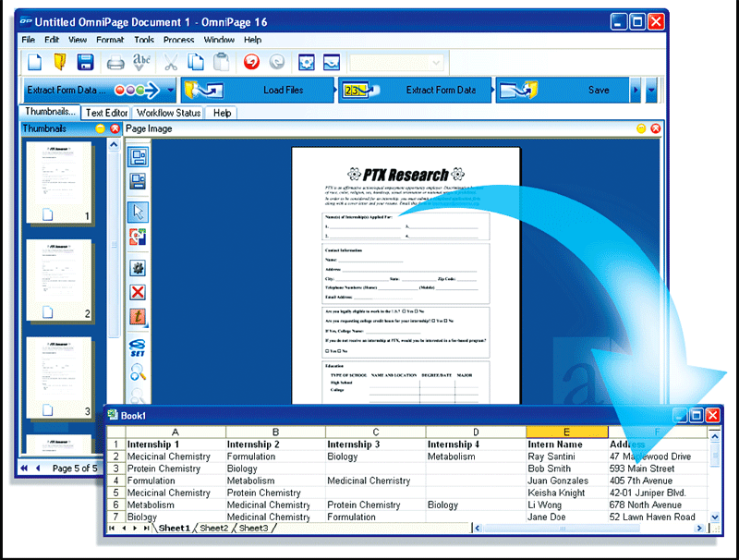Open the Process menu
739x560 pixels.
[178, 40]
